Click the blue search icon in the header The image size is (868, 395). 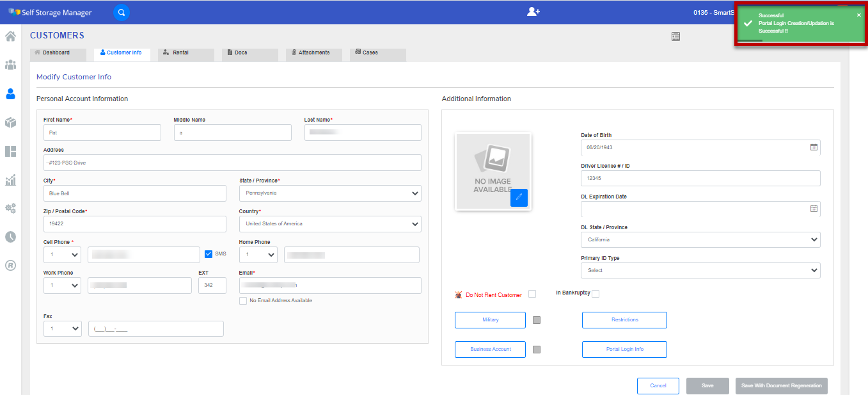tap(121, 12)
